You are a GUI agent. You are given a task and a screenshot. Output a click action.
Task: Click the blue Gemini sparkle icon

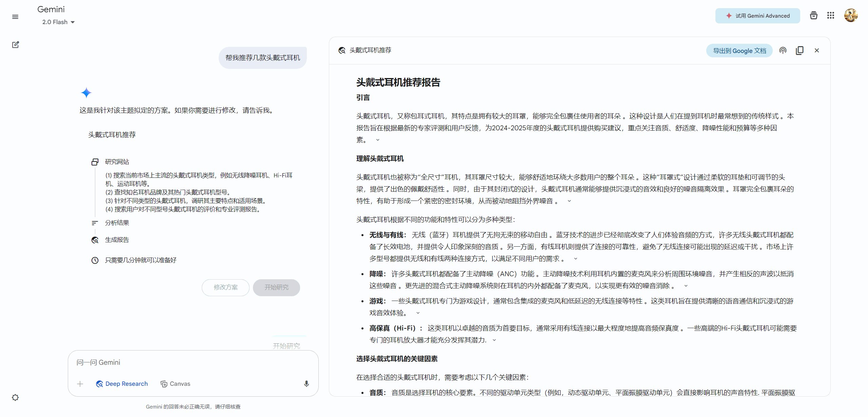pyautogui.click(x=86, y=93)
